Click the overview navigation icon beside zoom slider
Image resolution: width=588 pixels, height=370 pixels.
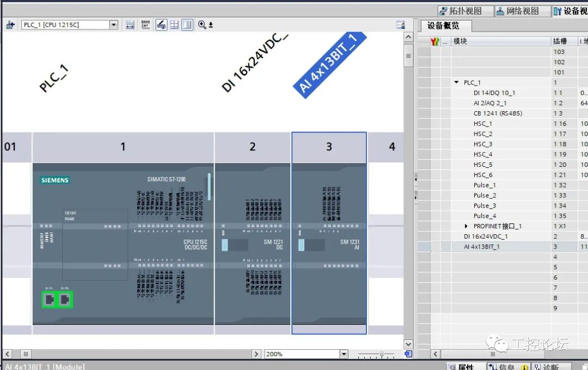[x=408, y=354]
